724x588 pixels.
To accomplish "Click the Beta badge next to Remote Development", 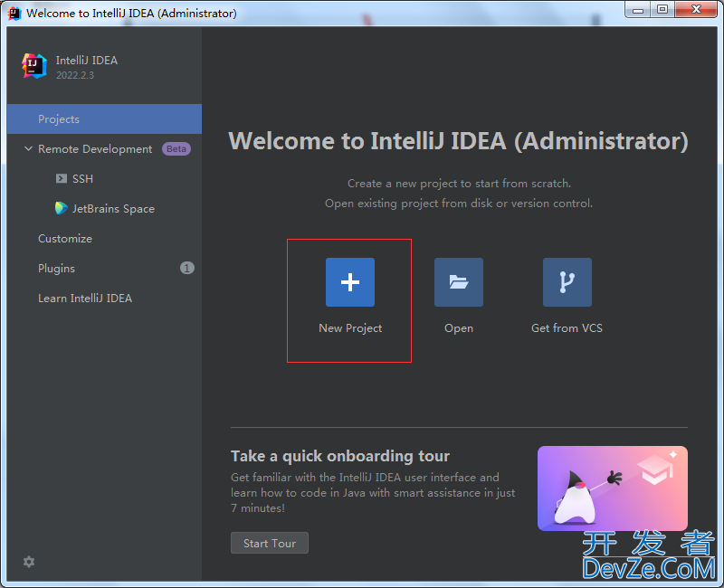I will tap(176, 149).
